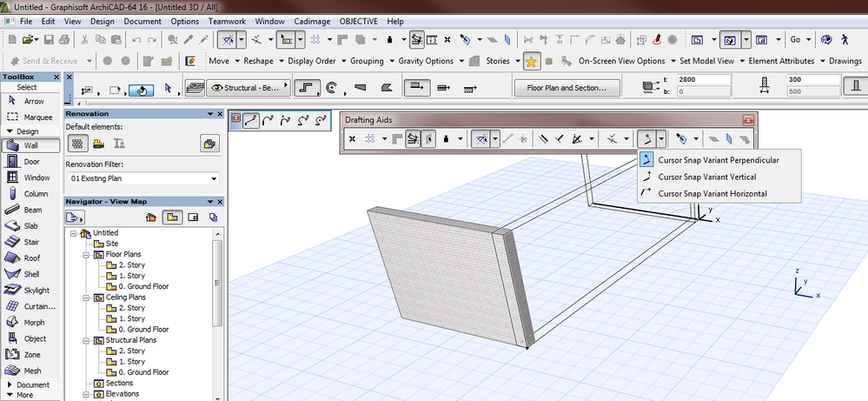This screenshot has height=401, width=868.
Task: Open the Cadimage menu
Action: (312, 21)
